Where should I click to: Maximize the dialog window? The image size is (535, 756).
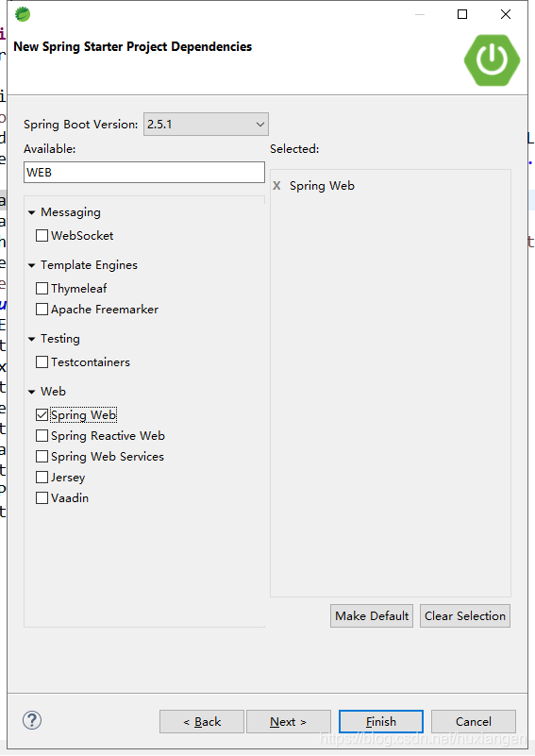point(462,14)
